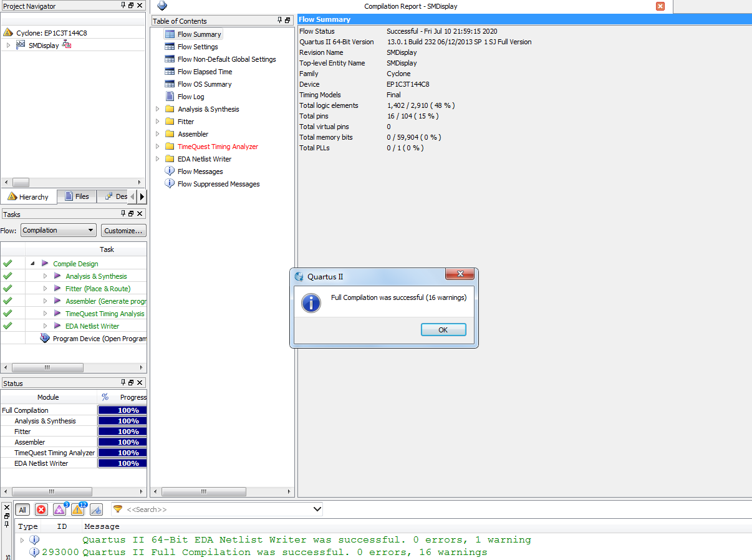Expand the Analysis & Synthesis folder

click(157, 109)
